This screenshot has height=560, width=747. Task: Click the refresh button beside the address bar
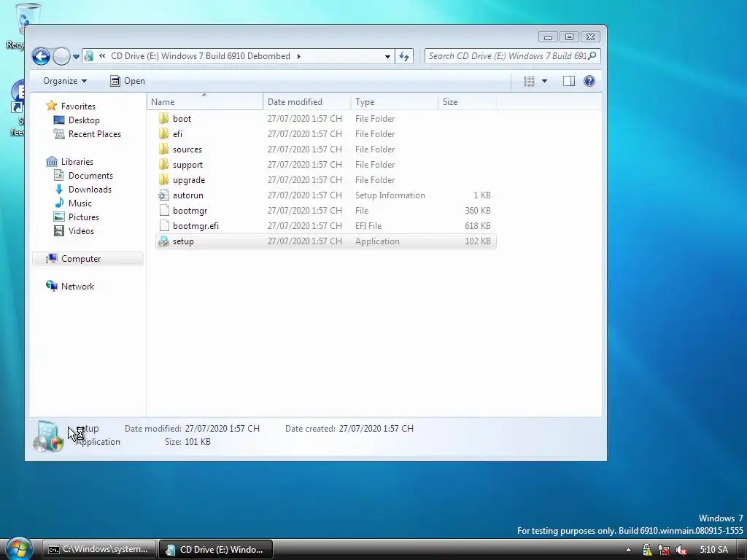(x=404, y=57)
